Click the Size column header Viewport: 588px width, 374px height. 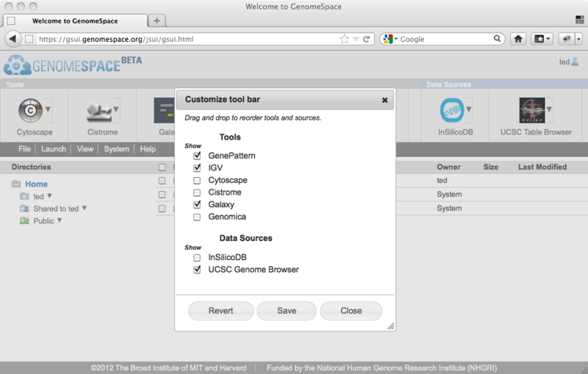(490, 167)
